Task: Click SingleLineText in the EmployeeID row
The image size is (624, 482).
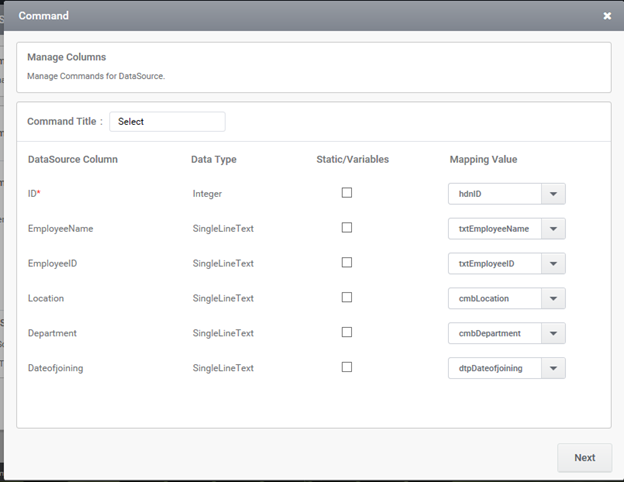Action: tap(223, 263)
